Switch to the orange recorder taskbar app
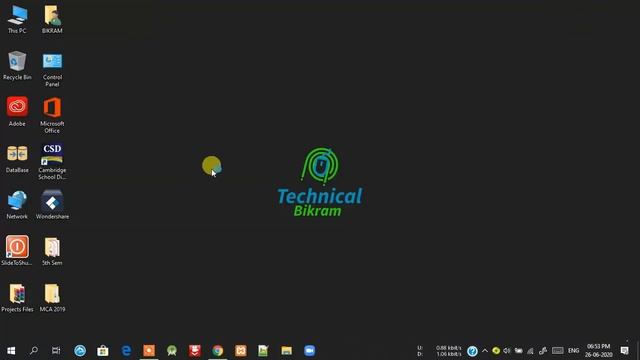640x360 pixels. tap(149, 351)
